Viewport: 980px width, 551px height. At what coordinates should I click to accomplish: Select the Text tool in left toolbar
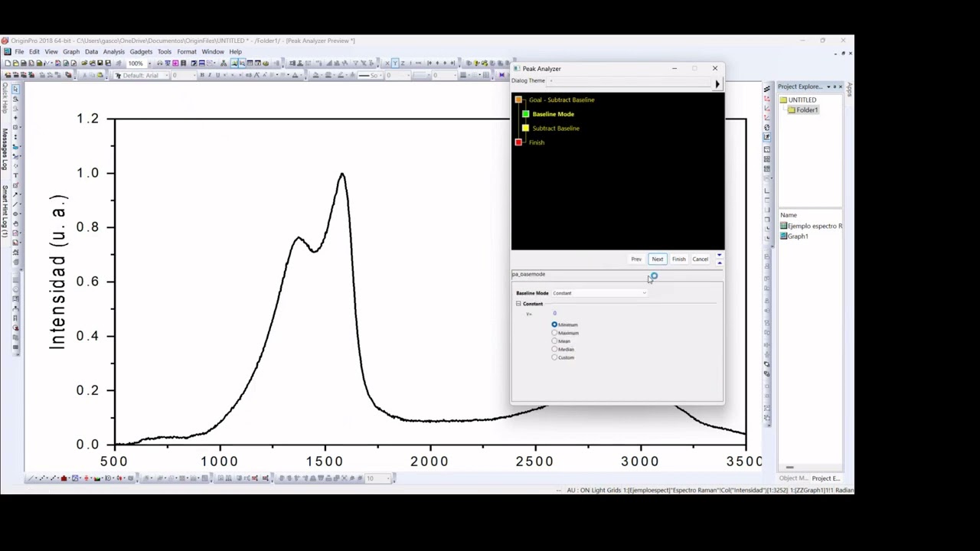15,175
